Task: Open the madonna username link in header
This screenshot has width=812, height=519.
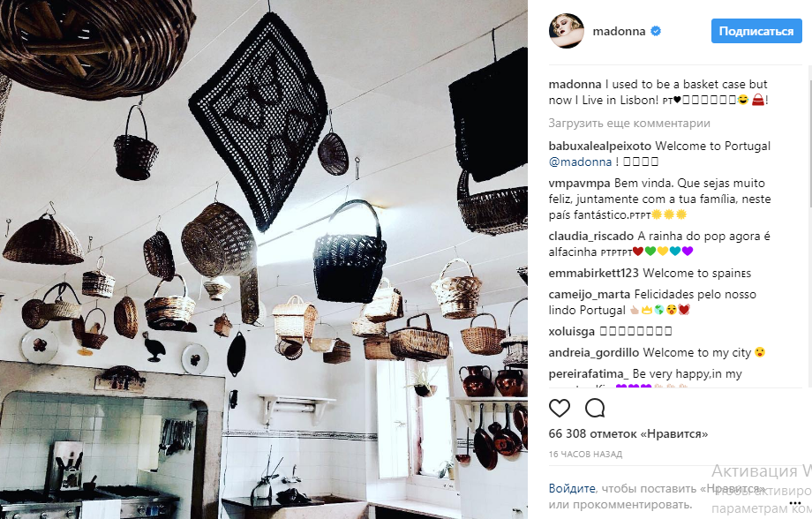Action: 619,31
